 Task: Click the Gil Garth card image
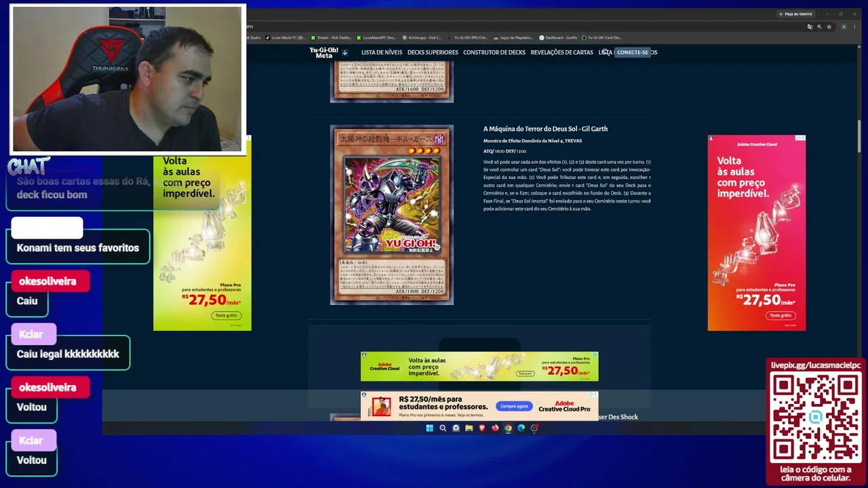pyautogui.click(x=392, y=215)
